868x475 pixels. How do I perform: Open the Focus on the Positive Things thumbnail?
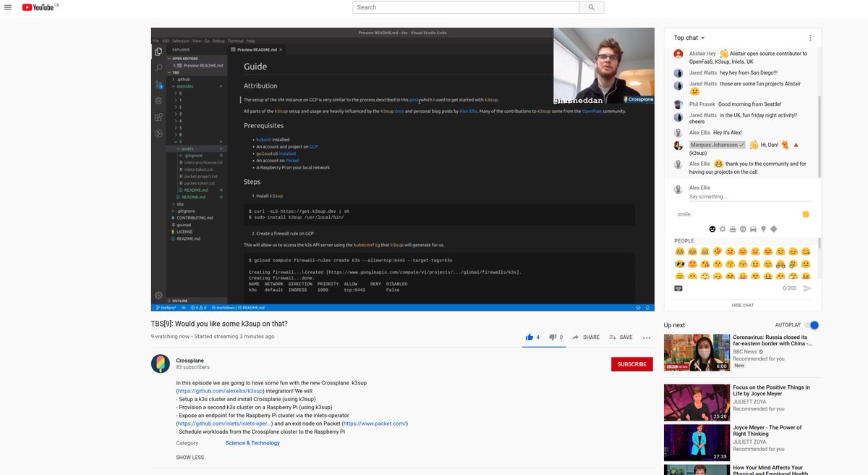(x=697, y=403)
